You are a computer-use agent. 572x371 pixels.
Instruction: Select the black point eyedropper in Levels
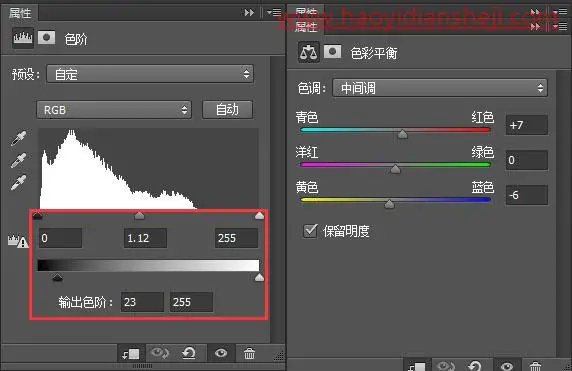coord(18,138)
